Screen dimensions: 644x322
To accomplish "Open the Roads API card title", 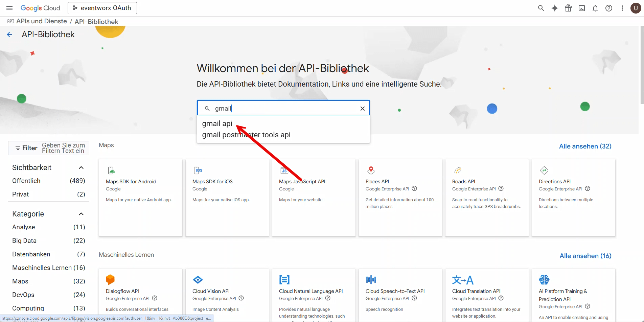I will click(463, 182).
